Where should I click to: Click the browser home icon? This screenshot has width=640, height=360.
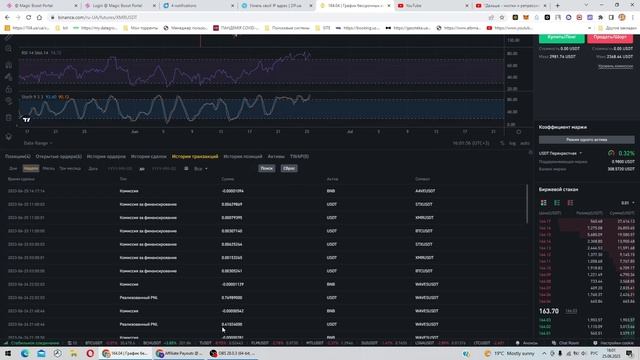[39, 18]
